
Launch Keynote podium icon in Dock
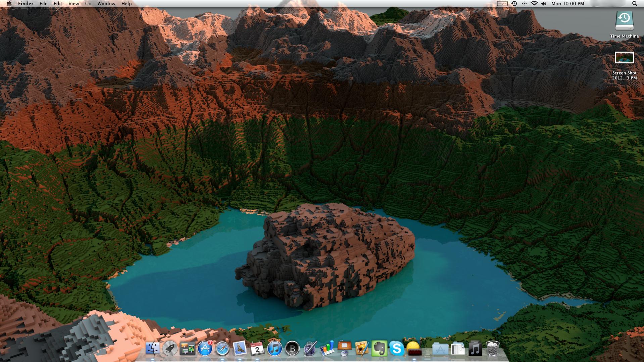click(345, 349)
